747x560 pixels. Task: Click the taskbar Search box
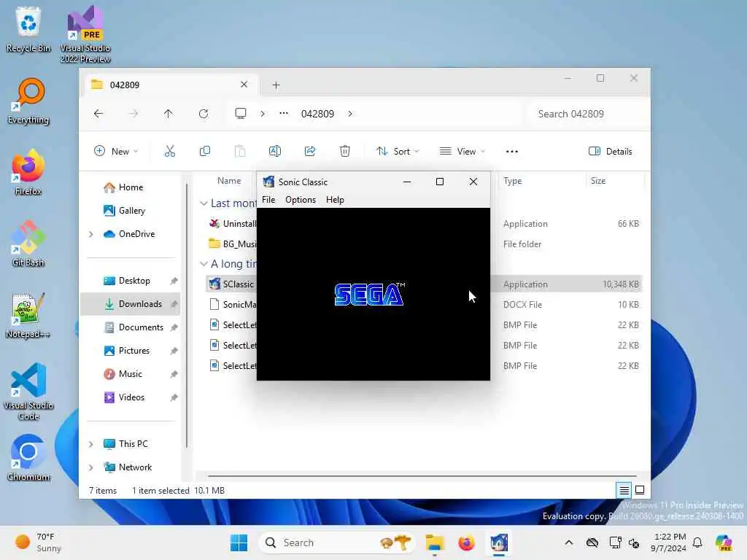point(336,542)
